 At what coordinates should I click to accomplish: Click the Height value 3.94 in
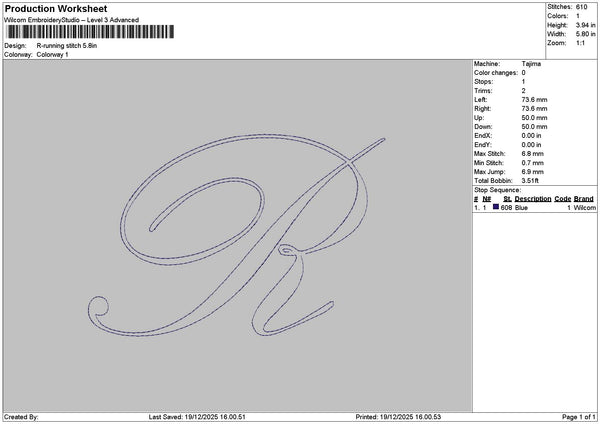click(585, 25)
